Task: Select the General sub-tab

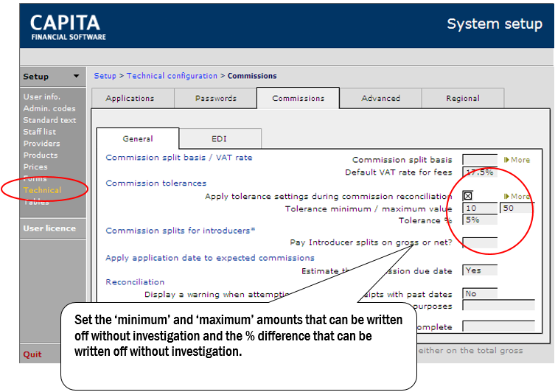Action: [138, 139]
